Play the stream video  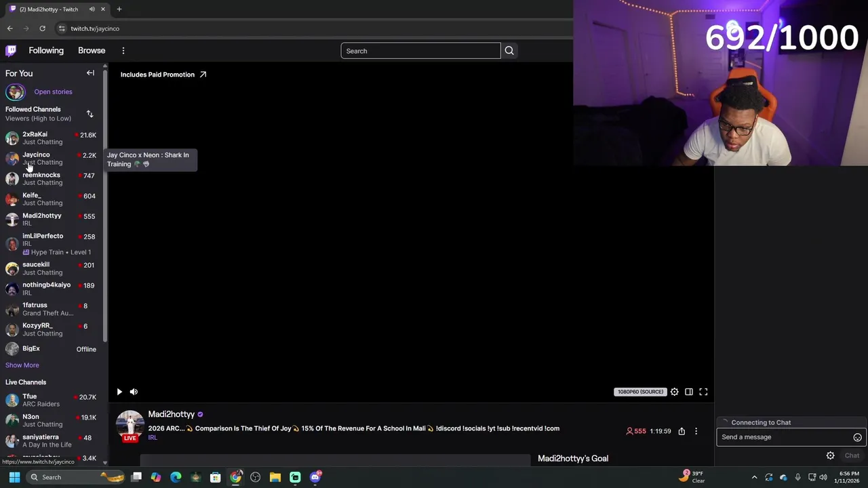(x=119, y=392)
